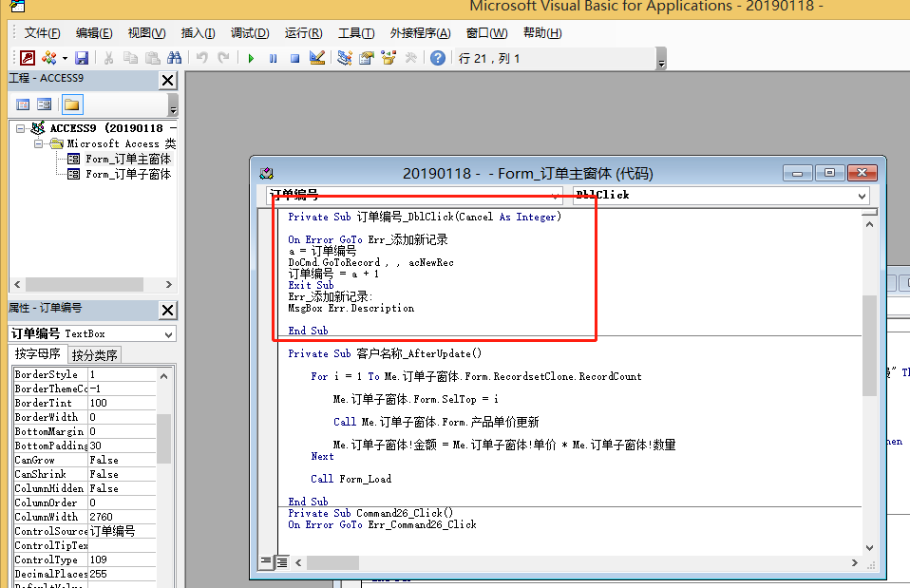Open the 帮助(H) menu

[542, 33]
